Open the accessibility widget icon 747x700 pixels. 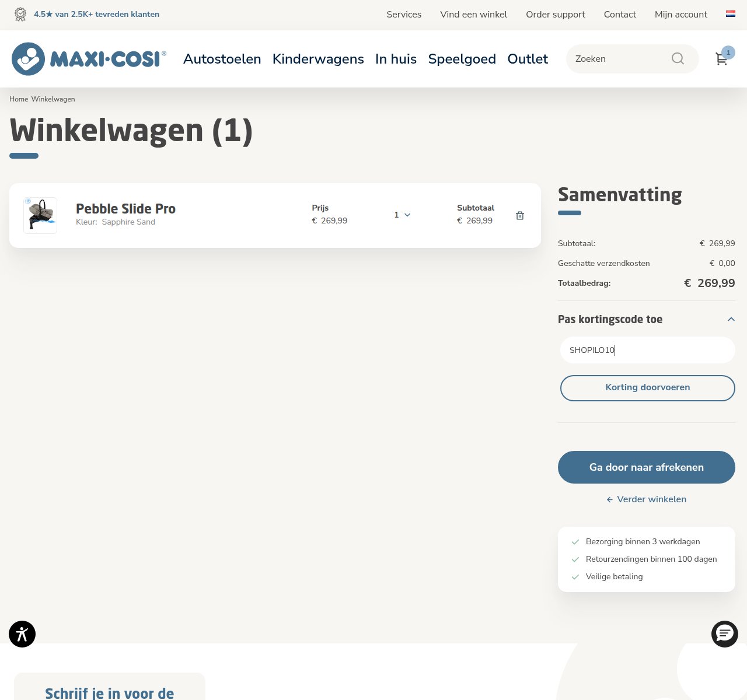pyautogui.click(x=22, y=634)
